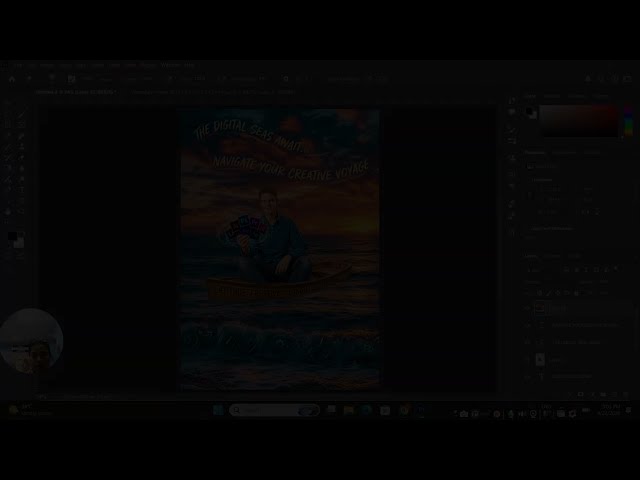Switch to the Libraries tab
The width and height of the screenshot is (640, 480).
pos(592,152)
